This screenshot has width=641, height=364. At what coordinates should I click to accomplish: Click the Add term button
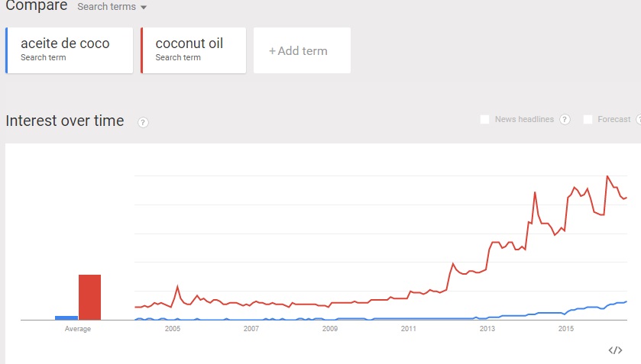pyautogui.click(x=302, y=51)
